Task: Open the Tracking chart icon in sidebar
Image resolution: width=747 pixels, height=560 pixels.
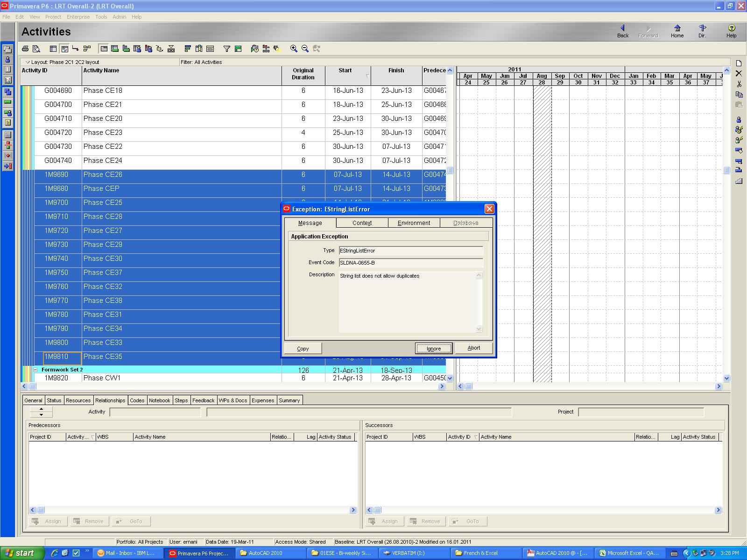Action: 7,80
